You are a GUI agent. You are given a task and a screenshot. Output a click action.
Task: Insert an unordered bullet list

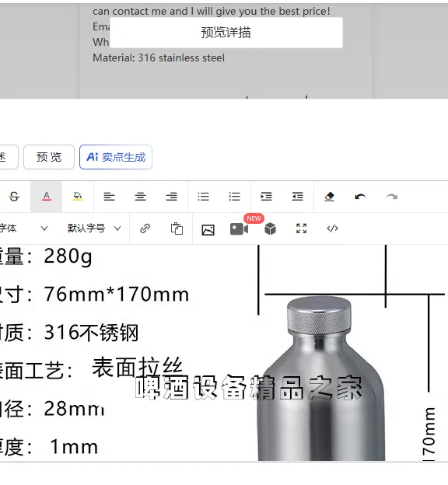click(x=203, y=197)
